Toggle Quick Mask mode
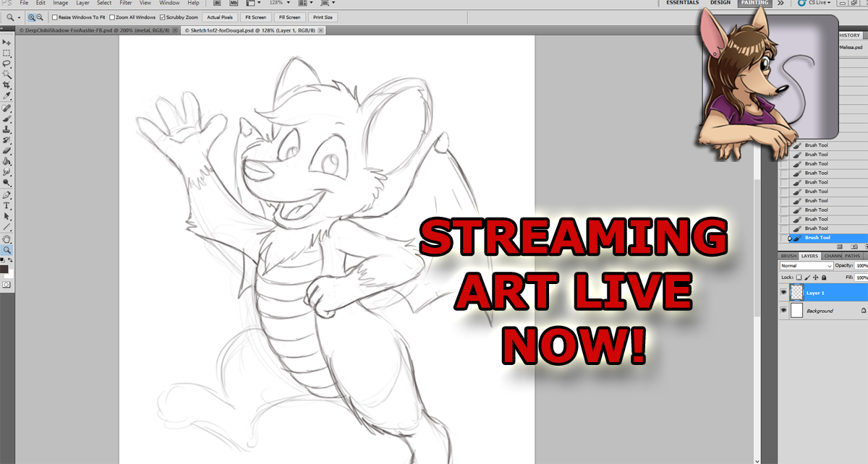The height and width of the screenshot is (464, 868). 7,285
